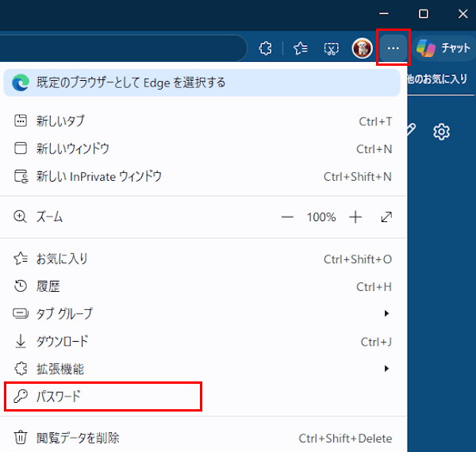The width and height of the screenshot is (476, 452).
Task: Click the new window icon
Action: (21, 148)
